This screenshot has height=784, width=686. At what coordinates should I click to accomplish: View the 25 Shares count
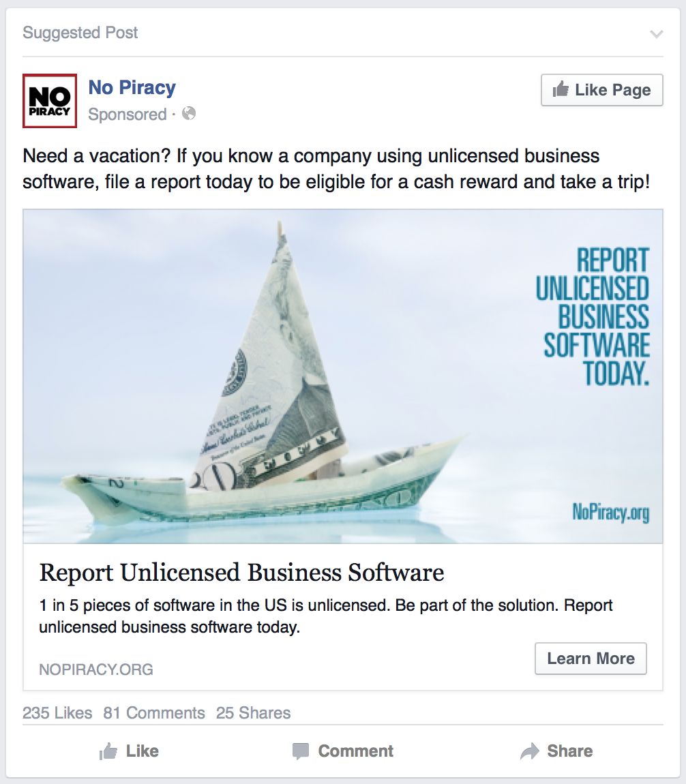tap(253, 712)
